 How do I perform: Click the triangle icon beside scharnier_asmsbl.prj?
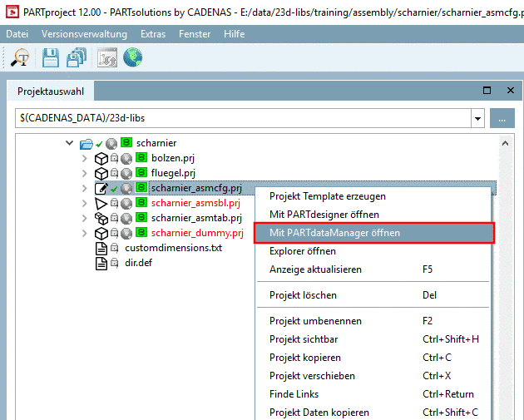pyautogui.click(x=101, y=204)
